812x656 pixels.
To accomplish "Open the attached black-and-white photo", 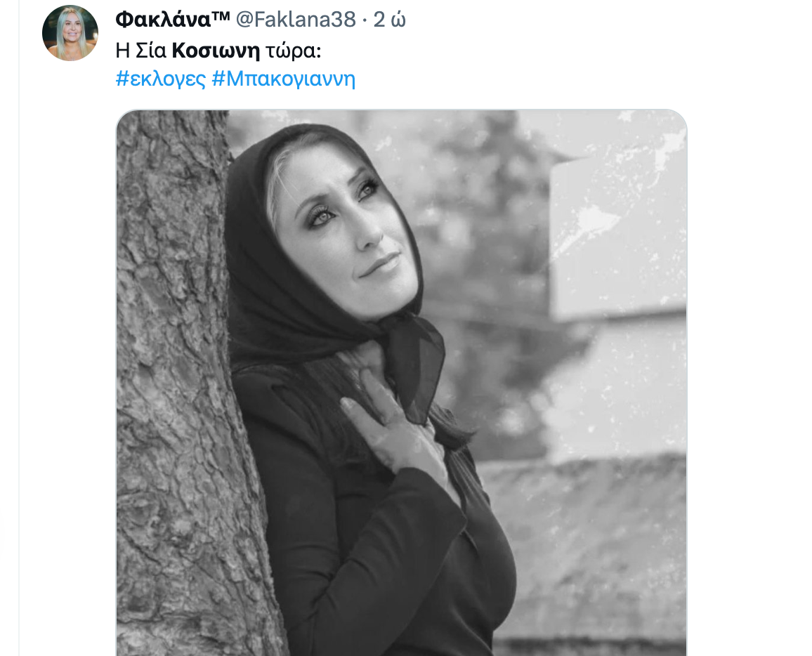I will (401, 383).
